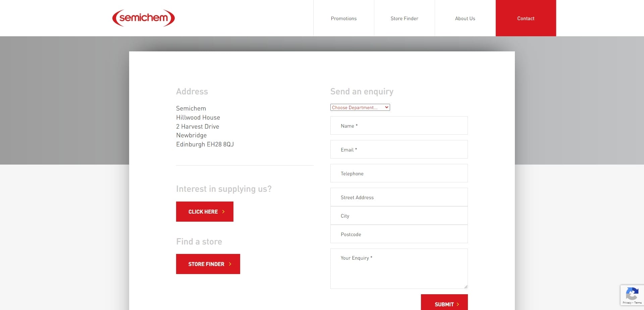
Task: Click the reCAPTCHA badge icon
Action: [x=632, y=294]
